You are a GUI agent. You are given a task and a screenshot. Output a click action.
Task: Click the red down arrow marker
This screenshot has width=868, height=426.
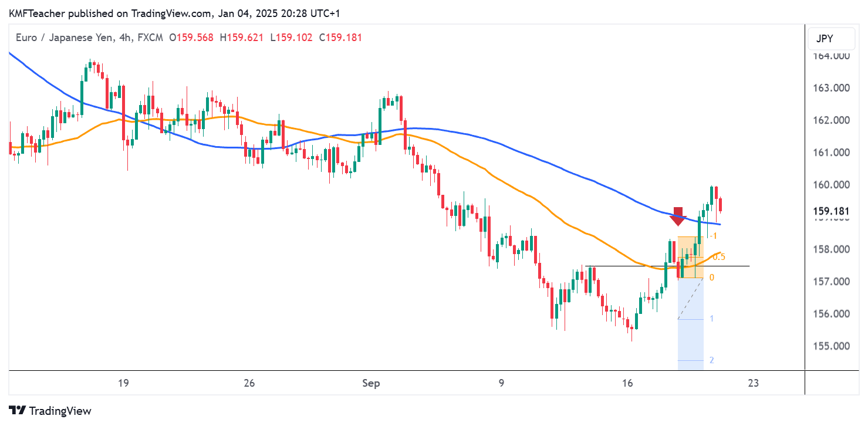678,215
